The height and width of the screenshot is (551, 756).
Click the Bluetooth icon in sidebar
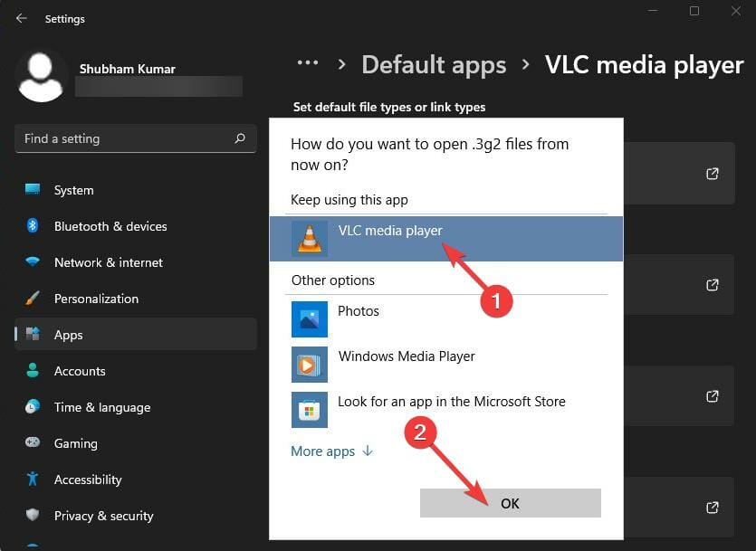[x=33, y=225]
